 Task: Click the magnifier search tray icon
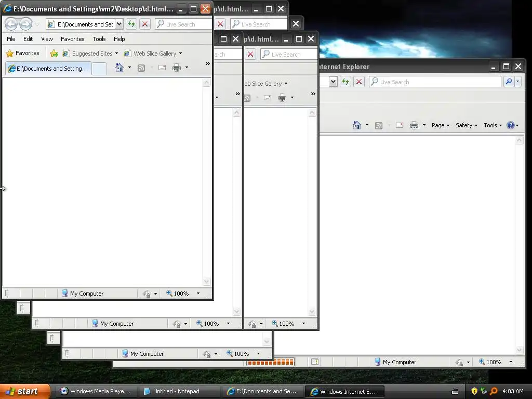click(494, 391)
